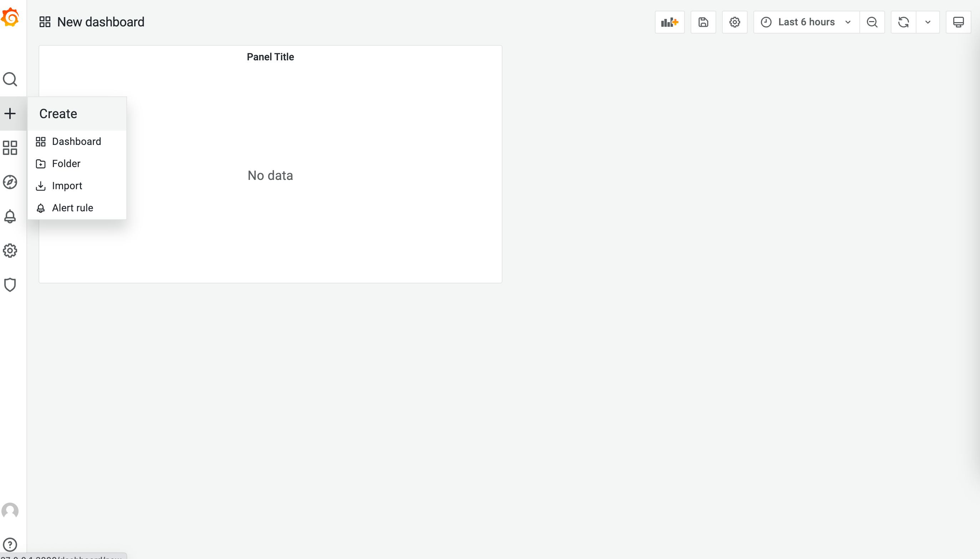
Task: Click the plus Create icon in sidebar
Action: click(x=10, y=113)
